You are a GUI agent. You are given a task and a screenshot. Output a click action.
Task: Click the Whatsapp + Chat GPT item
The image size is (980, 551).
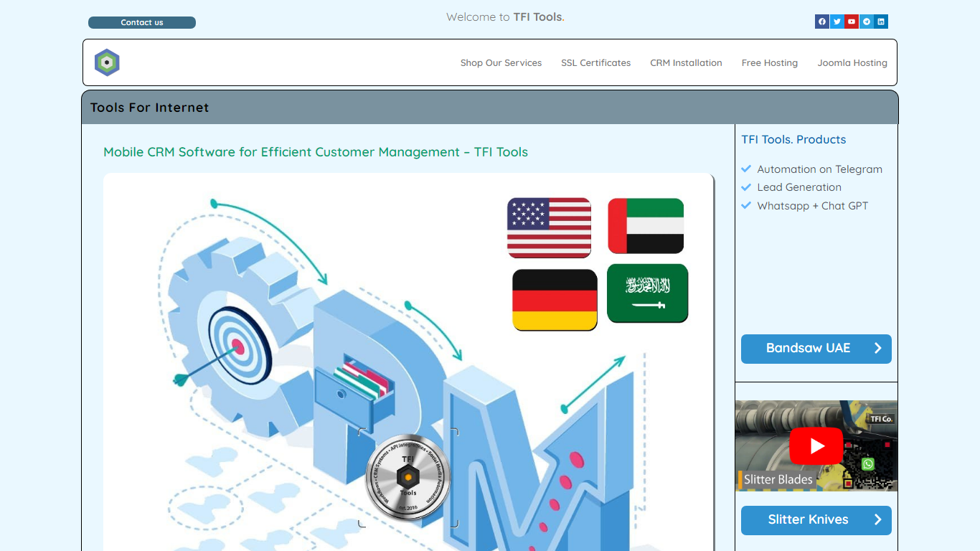(813, 206)
